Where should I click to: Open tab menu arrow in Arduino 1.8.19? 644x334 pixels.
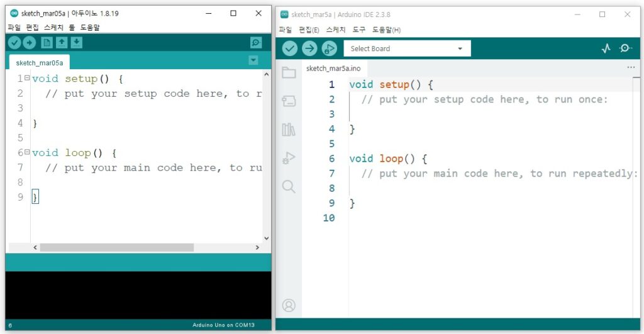click(253, 60)
